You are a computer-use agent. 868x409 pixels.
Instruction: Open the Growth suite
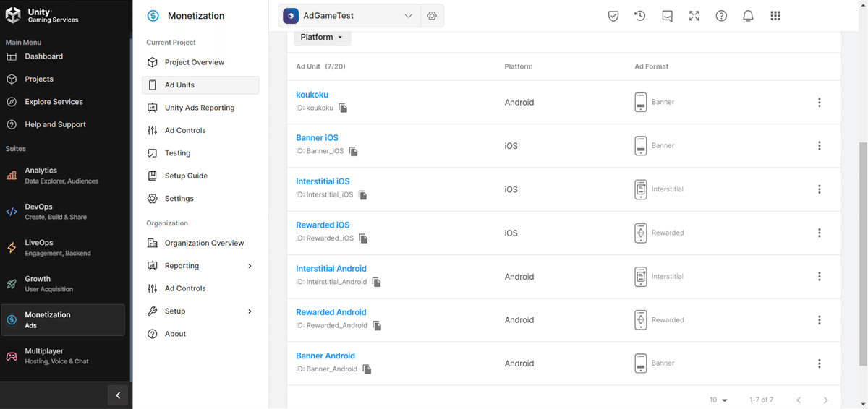[x=63, y=283]
